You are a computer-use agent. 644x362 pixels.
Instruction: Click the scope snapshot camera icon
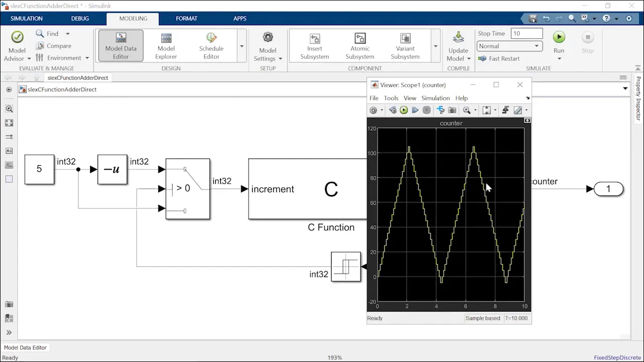coord(452,110)
